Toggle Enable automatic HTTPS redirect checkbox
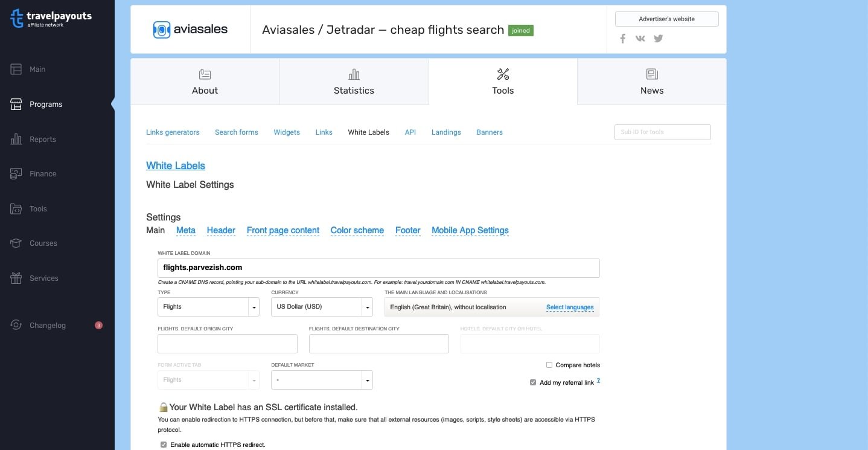 164,445
